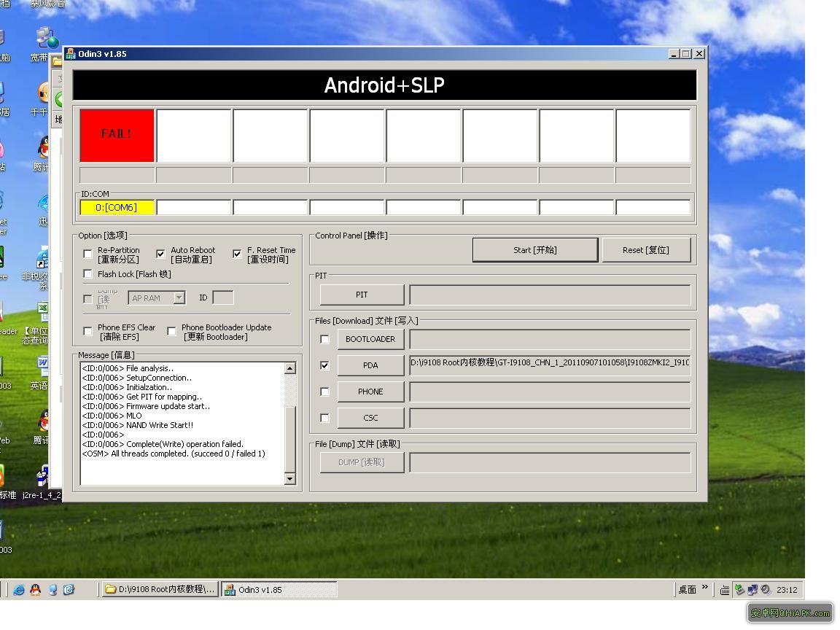Click message log scroll down arrow

(289, 478)
